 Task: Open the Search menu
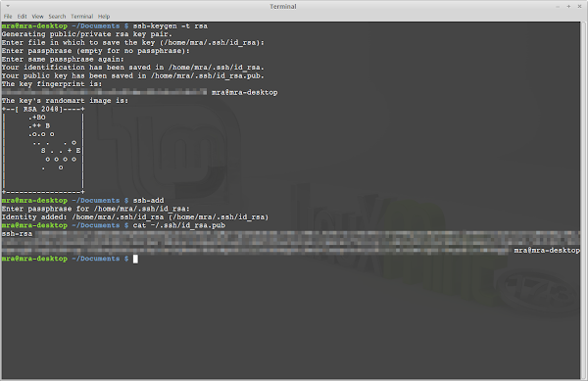tap(57, 17)
